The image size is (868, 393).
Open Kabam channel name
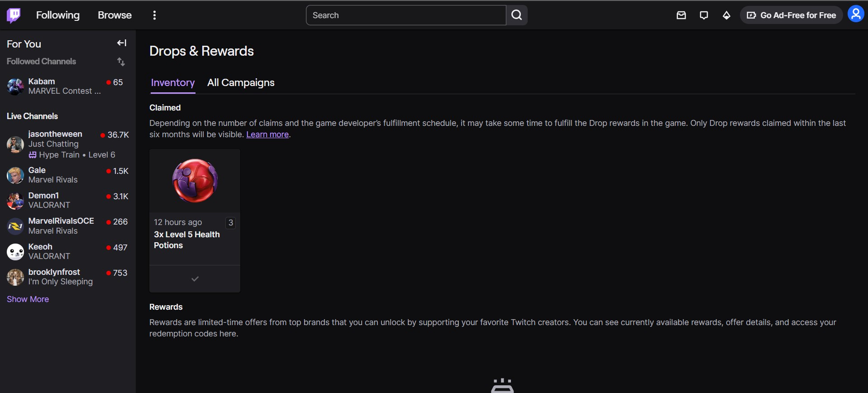(42, 81)
